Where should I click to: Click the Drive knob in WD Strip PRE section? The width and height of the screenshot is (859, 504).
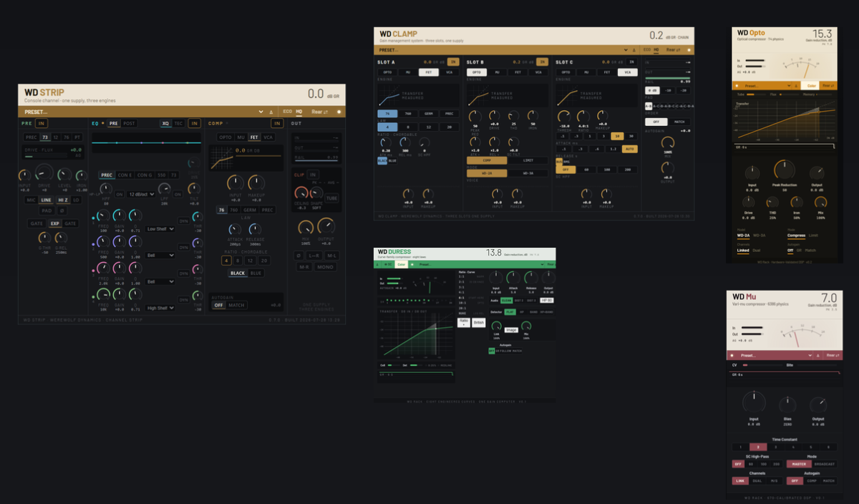44,173
